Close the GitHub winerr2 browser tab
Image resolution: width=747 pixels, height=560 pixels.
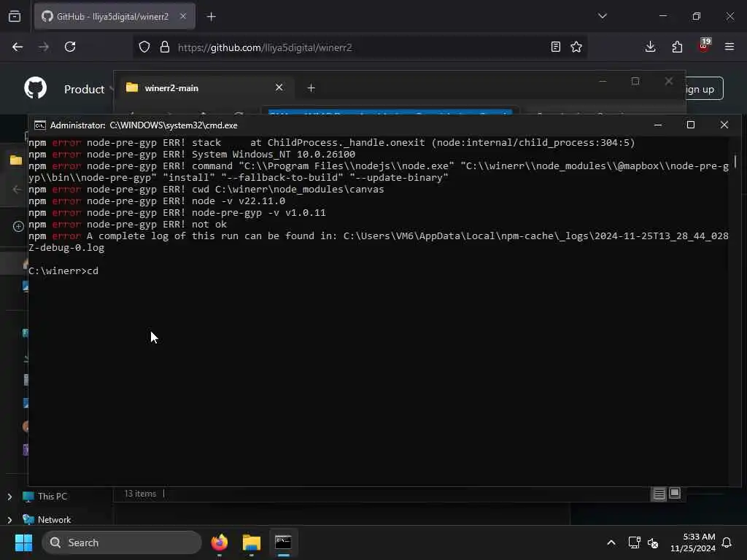pyautogui.click(x=183, y=17)
